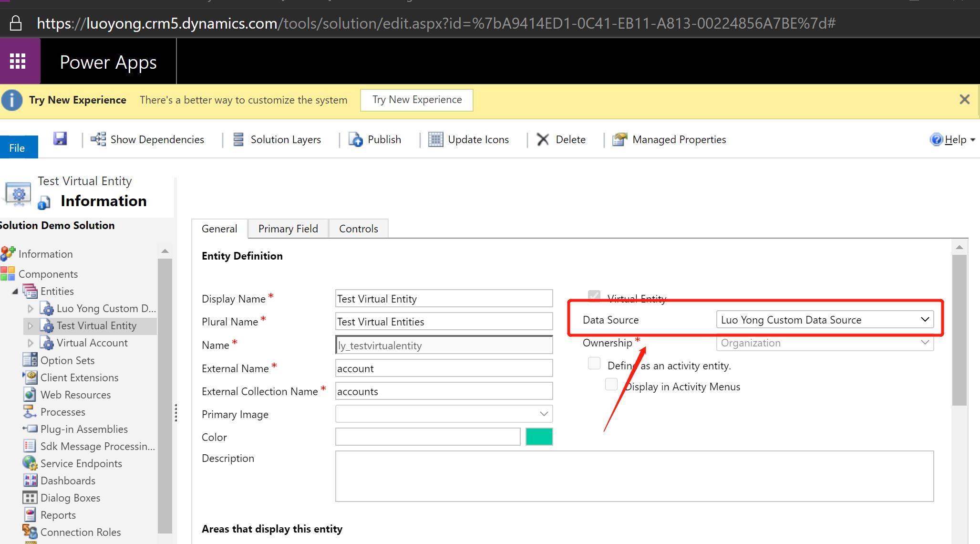Viewport: 980px width, 544px height.
Task: Click the Display Name input field
Action: (444, 299)
